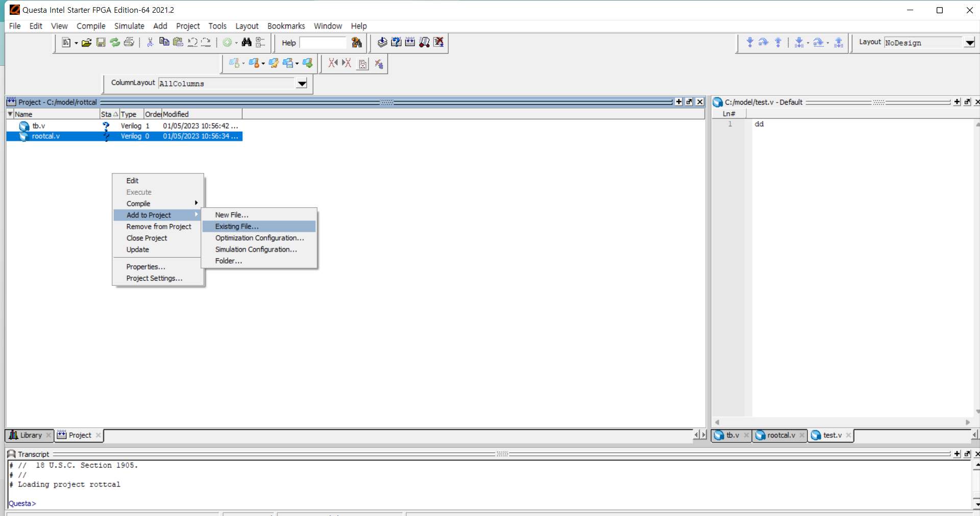Choose New File... in the submenu
Screen dimensions: 980x516
click(x=259, y=215)
